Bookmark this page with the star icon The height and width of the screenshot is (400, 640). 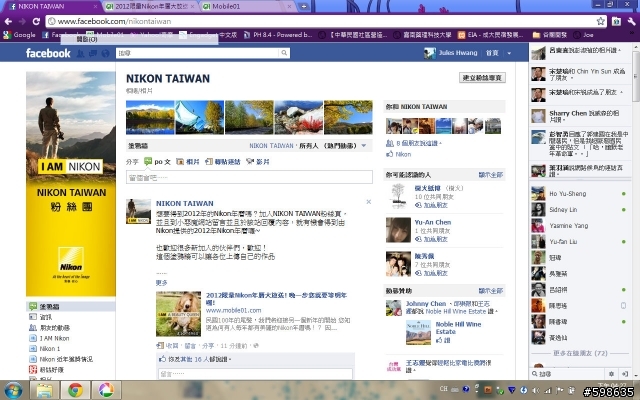click(600, 21)
